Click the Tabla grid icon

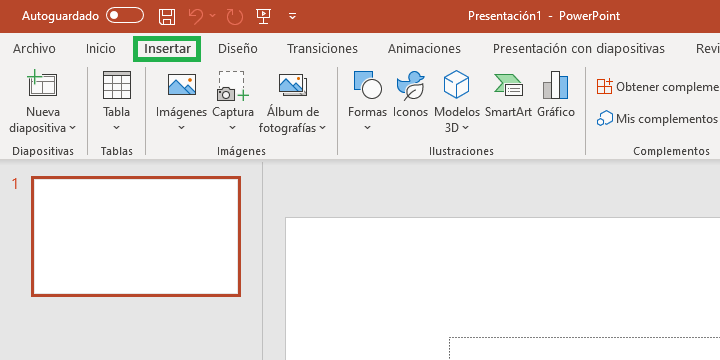pos(117,85)
